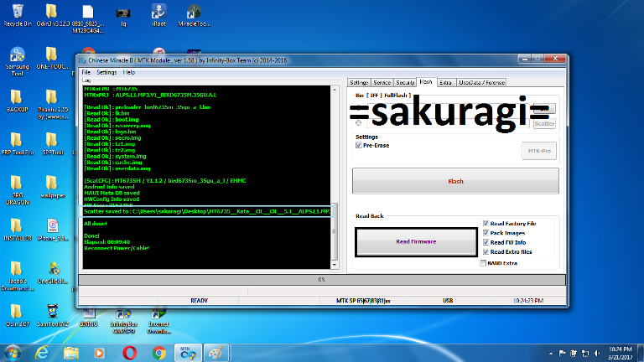This screenshot has width=644, height=362.
Task: Open the Piranha 1.55 folder
Action: 53,105
